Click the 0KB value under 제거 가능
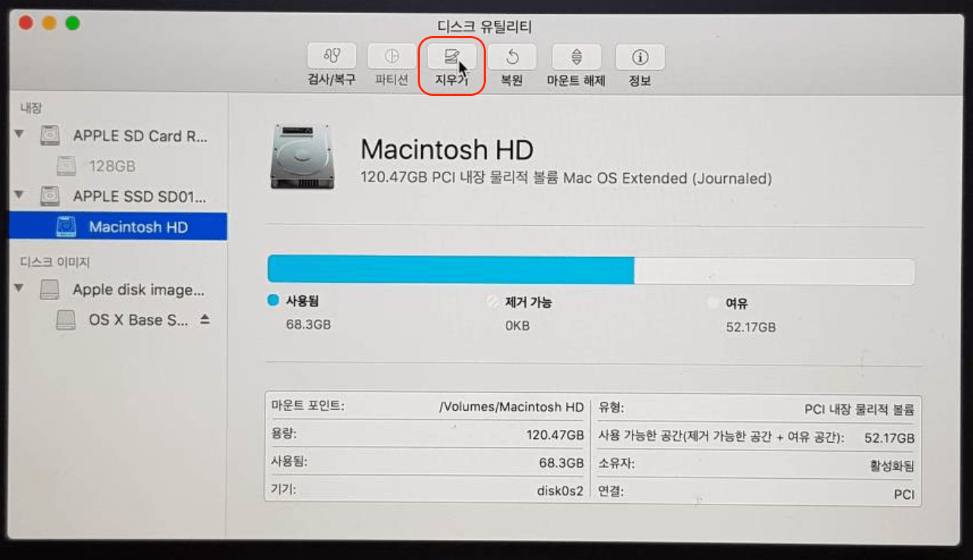The height and width of the screenshot is (560, 973). [x=518, y=326]
